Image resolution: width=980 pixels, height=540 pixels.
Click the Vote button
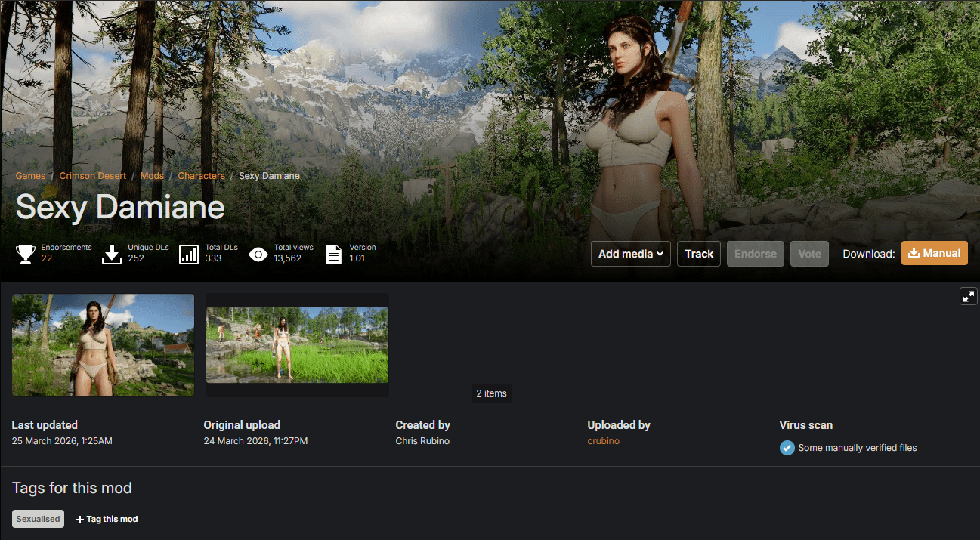tap(809, 254)
